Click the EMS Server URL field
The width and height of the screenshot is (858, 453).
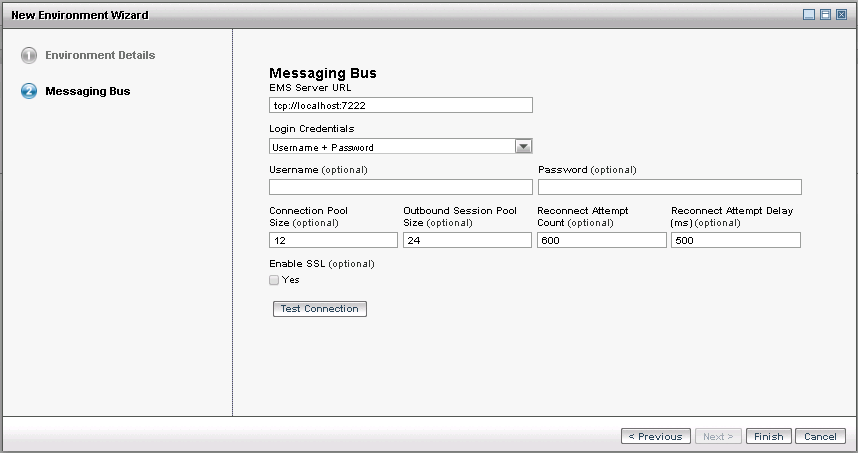tap(401, 105)
